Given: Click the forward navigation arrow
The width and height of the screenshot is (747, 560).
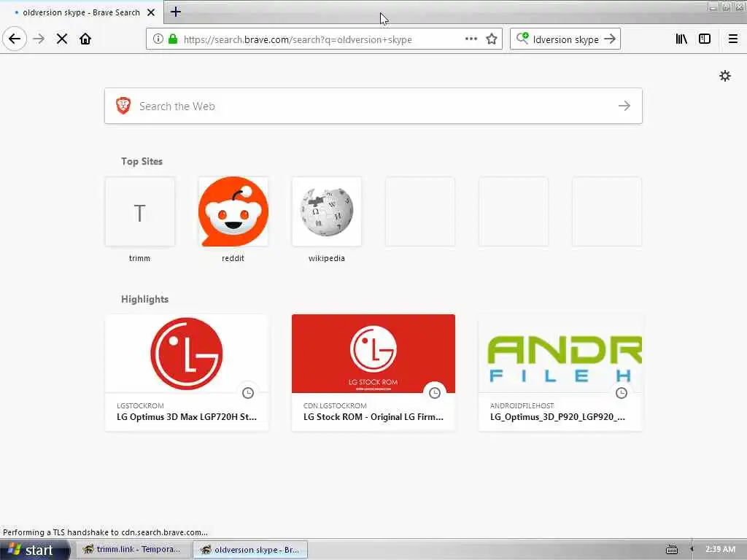Looking at the screenshot, I should pyautogui.click(x=39, y=39).
